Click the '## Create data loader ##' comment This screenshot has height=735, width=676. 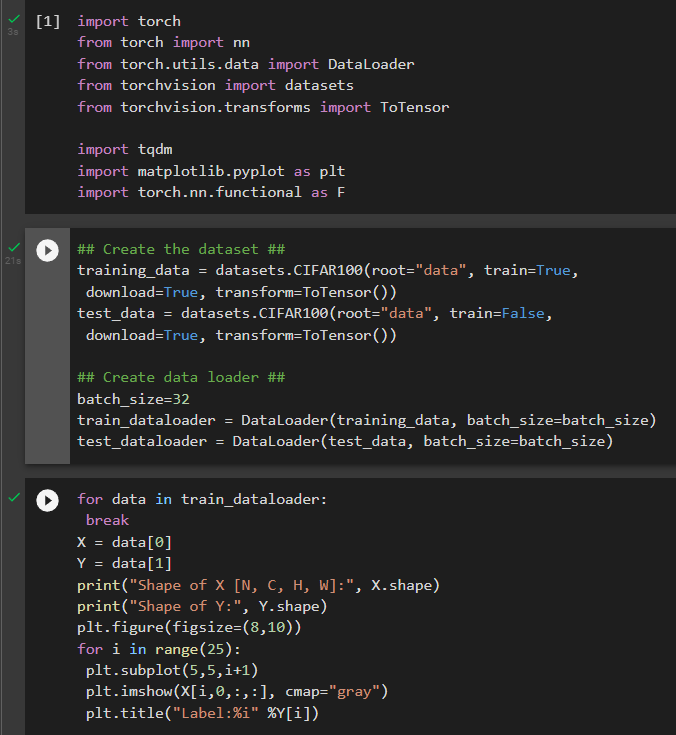coord(181,378)
